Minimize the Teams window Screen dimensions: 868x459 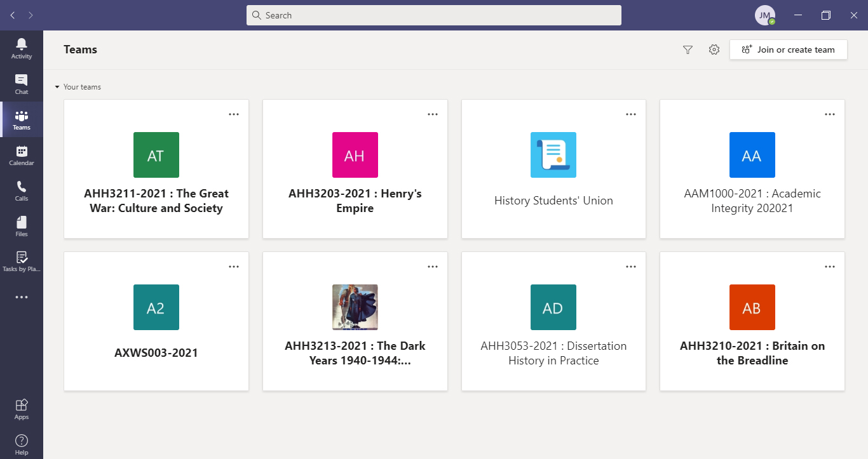click(798, 15)
